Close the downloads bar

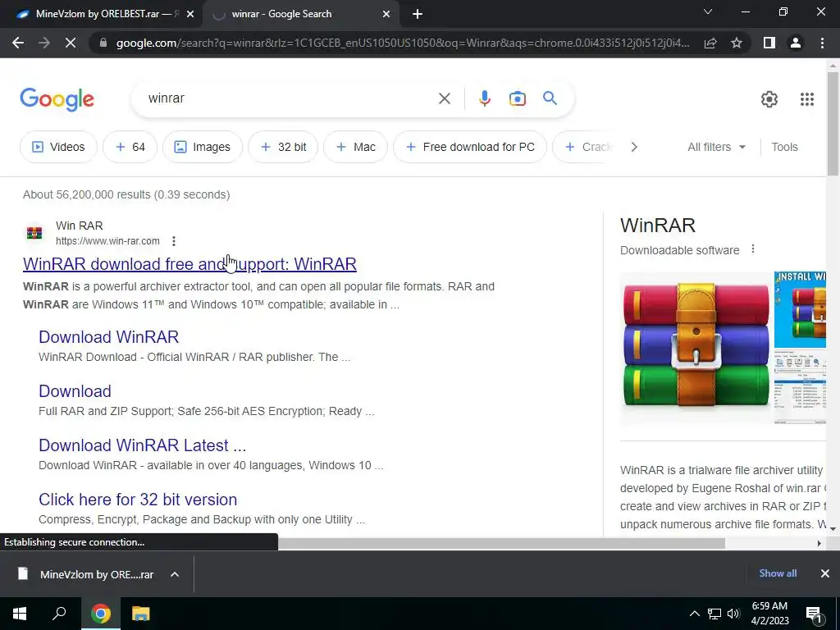point(825,573)
